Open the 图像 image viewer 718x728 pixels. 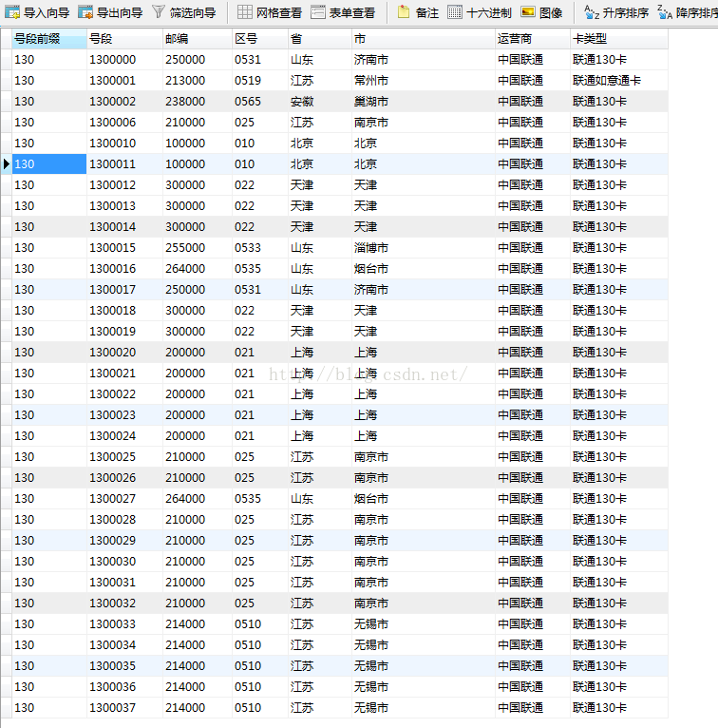pyautogui.click(x=541, y=12)
